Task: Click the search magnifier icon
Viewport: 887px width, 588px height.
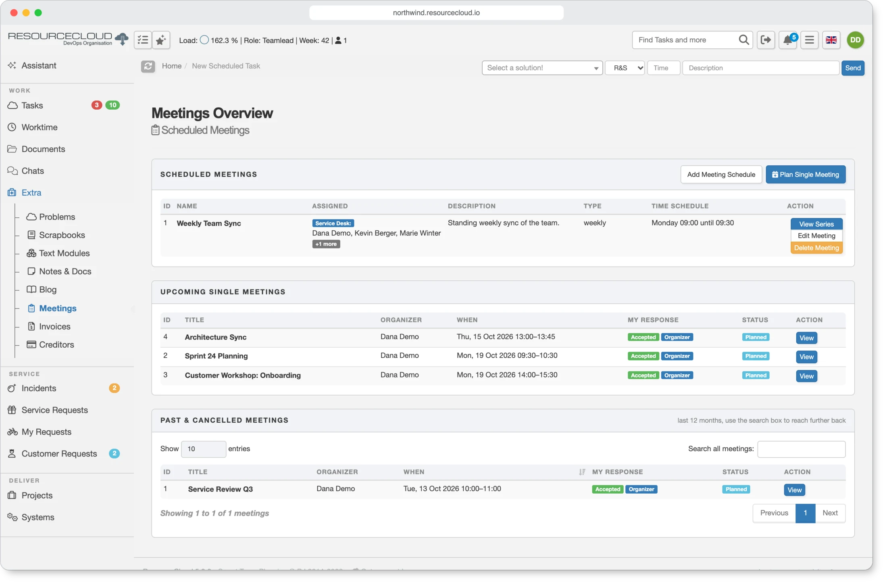Action: click(x=743, y=40)
